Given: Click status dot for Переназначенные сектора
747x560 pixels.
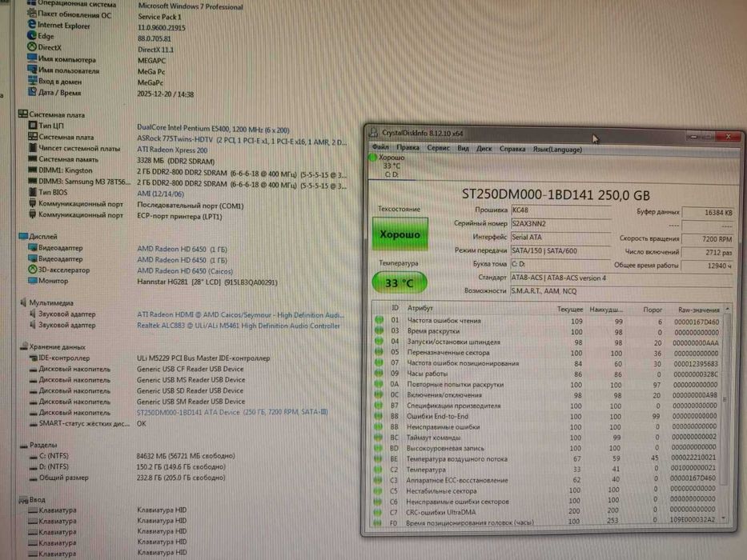Looking at the screenshot, I should pyautogui.click(x=380, y=351).
